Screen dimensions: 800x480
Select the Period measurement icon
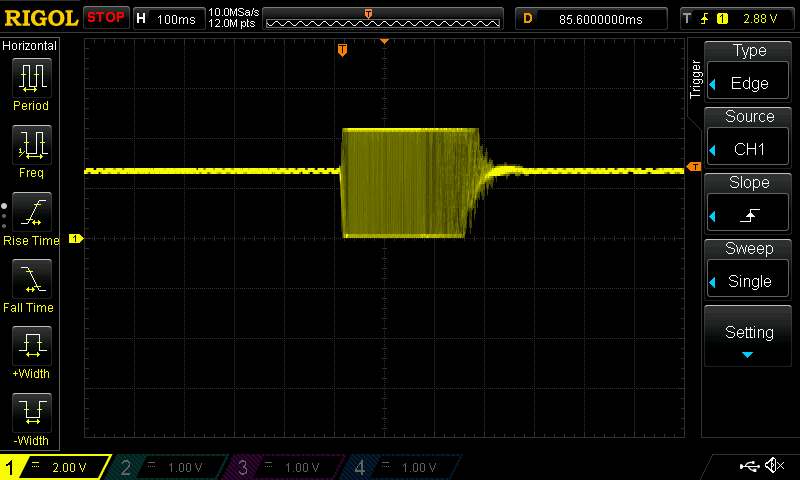(32, 78)
